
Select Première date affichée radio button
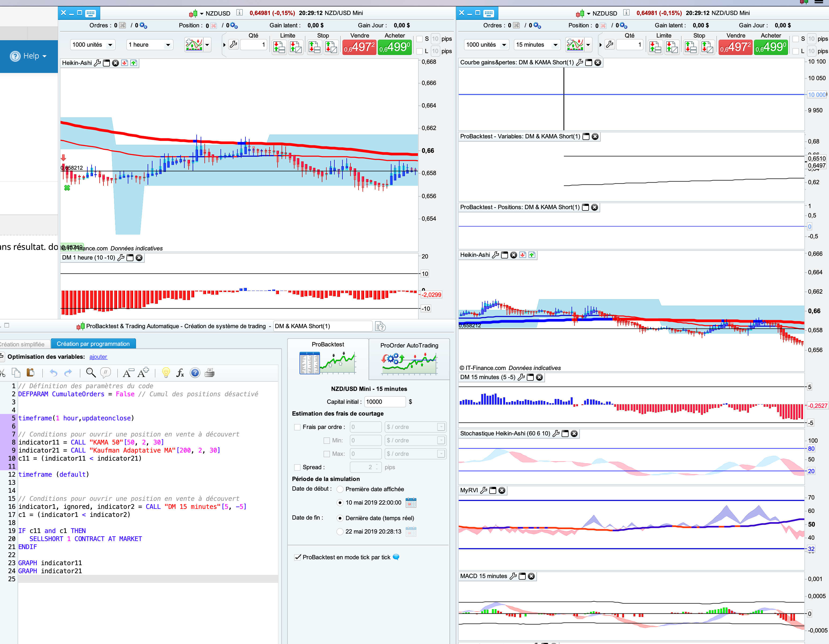(x=340, y=490)
